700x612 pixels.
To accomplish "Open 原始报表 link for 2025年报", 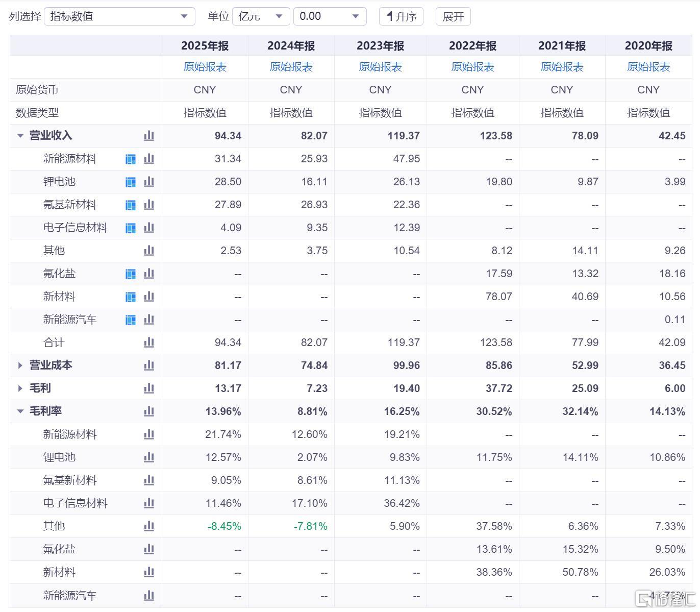I will [x=205, y=67].
